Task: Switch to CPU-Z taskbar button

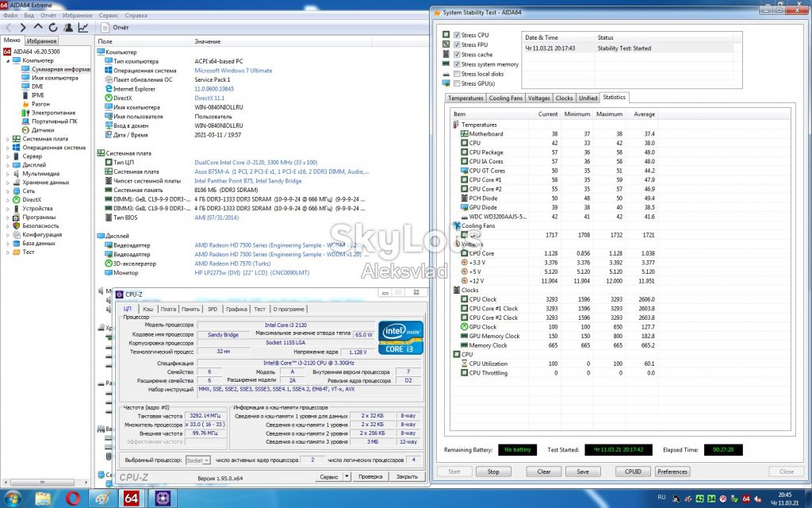Action: (x=163, y=498)
